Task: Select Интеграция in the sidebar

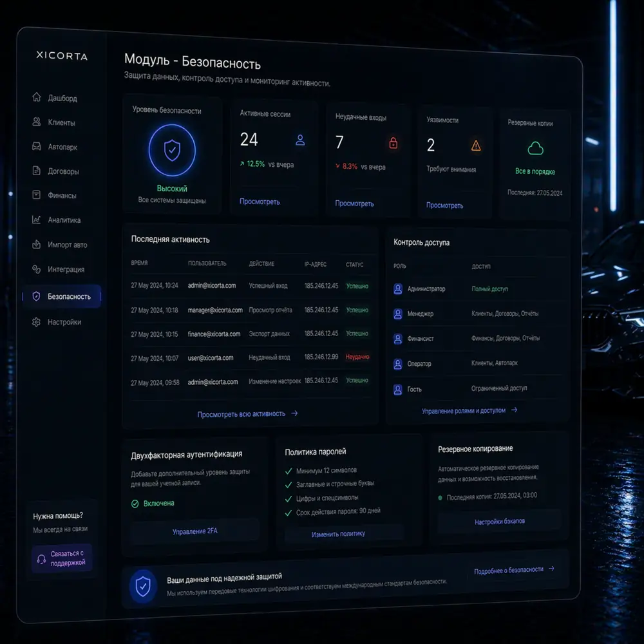Action: point(59,269)
